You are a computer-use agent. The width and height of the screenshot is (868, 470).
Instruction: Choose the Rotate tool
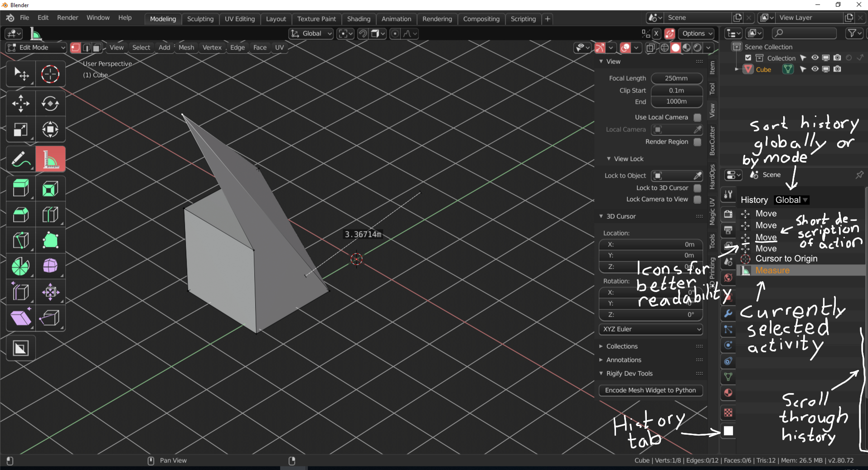click(50, 104)
